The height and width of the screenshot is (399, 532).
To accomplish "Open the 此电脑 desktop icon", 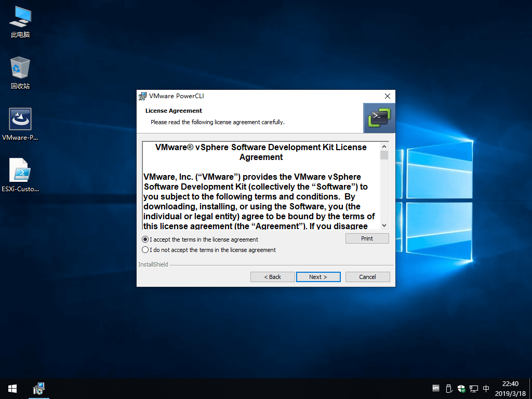I will coord(20,21).
